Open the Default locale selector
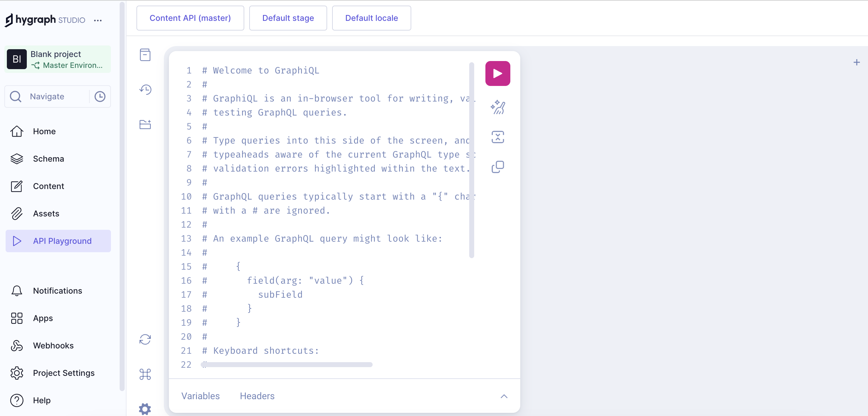This screenshot has width=868, height=416. tap(371, 18)
